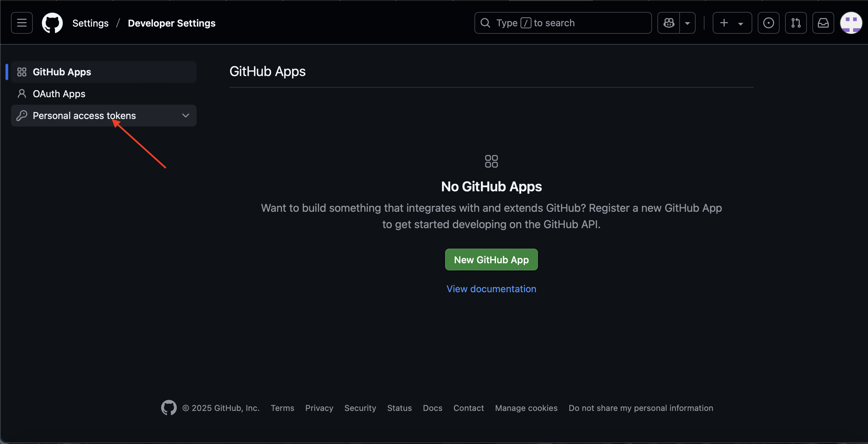
Task: Open the hamburger navigation menu
Action: pos(22,23)
